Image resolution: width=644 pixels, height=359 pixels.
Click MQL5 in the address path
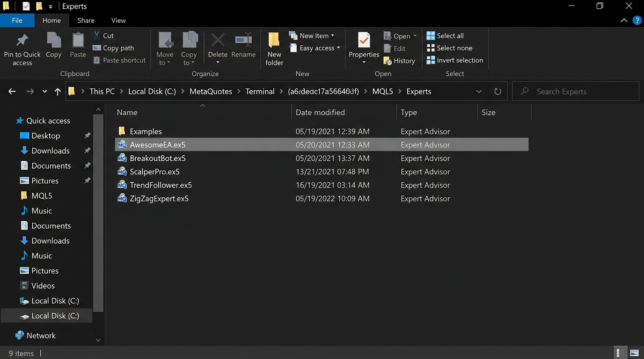(x=382, y=91)
